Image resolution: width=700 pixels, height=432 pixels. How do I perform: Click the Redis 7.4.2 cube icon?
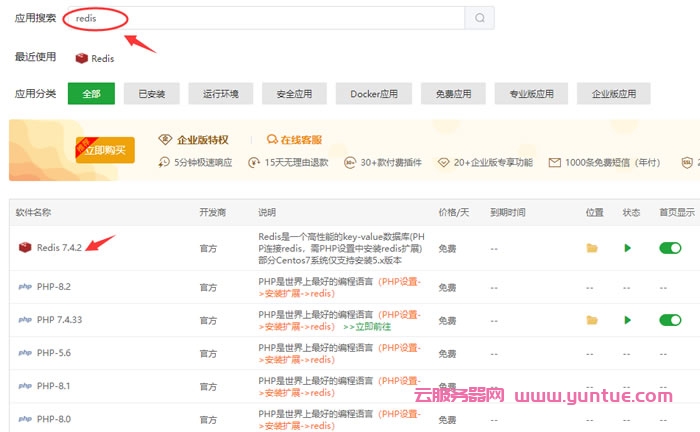pos(24,248)
